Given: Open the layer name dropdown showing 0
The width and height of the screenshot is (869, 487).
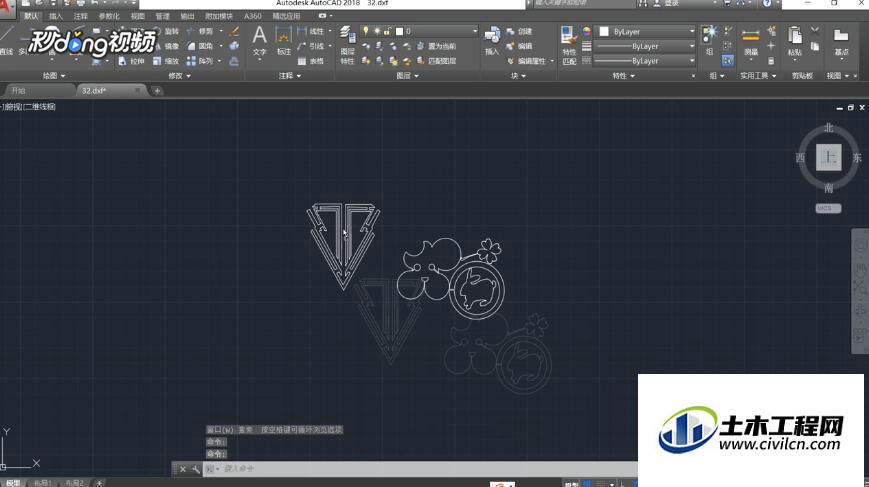Looking at the screenshot, I should click(x=420, y=32).
